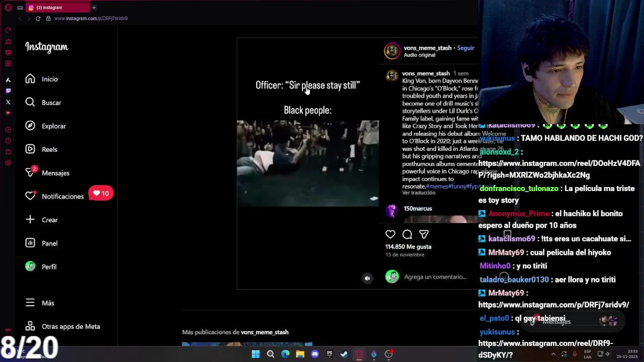Launch Microsoft Edge from taskbar
The height and width of the screenshot is (362, 644).
pos(285,354)
